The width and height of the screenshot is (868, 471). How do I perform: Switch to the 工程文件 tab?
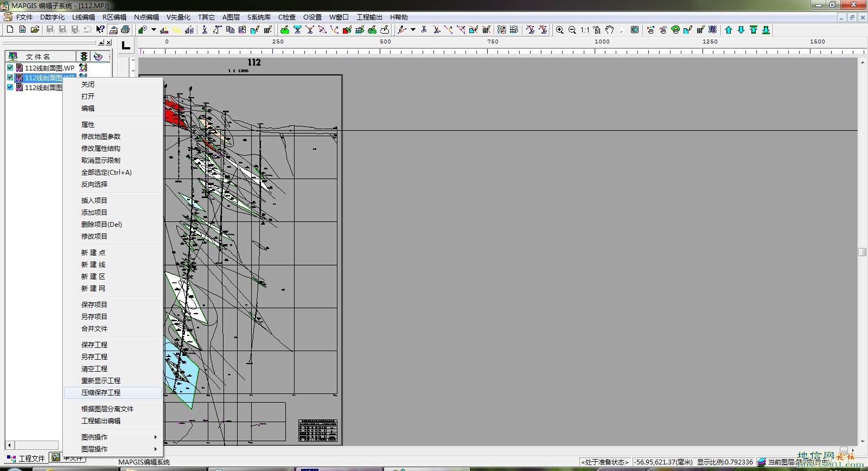point(27,459)
